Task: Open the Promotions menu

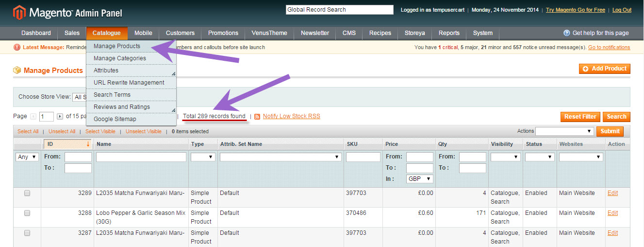Action: (x=223, y=33)
